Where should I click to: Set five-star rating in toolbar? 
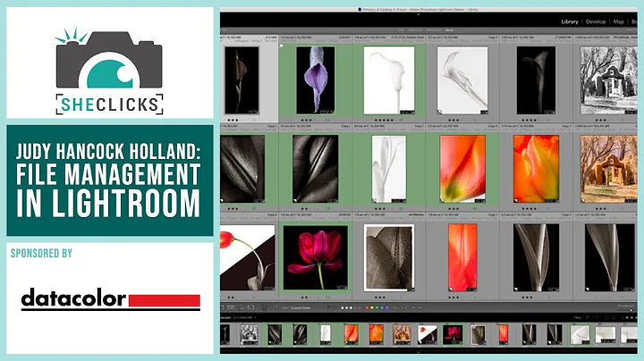tap(360, 307)
